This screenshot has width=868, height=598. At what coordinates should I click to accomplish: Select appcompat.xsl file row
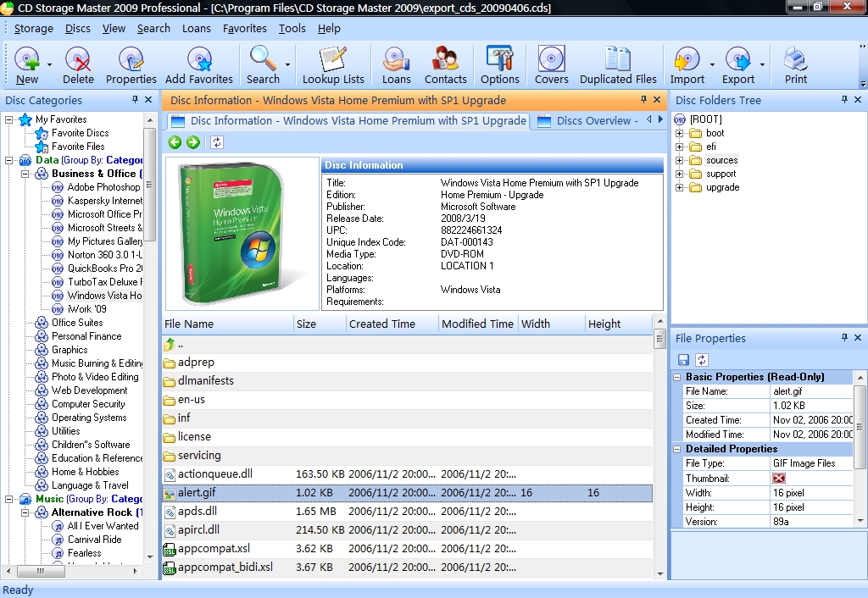(408, 549)
